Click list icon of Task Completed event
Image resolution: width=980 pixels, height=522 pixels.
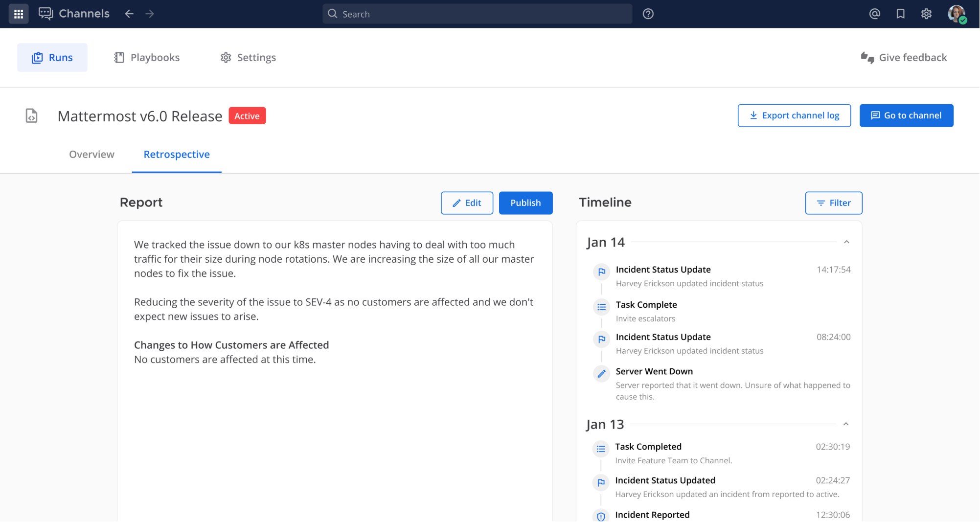pos(601,449)
